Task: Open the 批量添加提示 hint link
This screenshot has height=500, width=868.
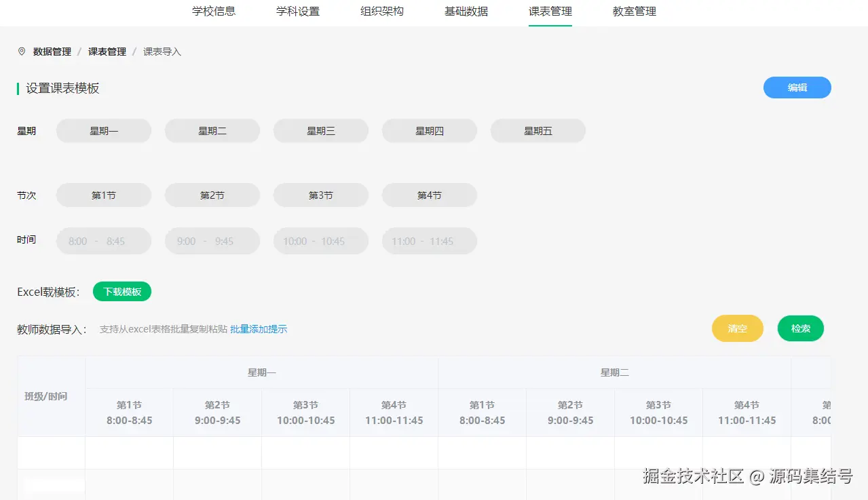Action: (258, 328)
